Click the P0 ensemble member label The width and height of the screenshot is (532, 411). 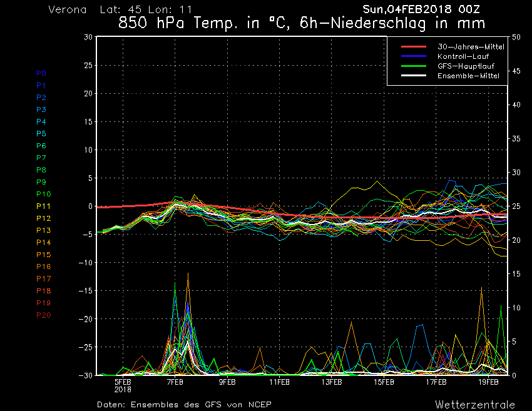[x=41, y=73]
